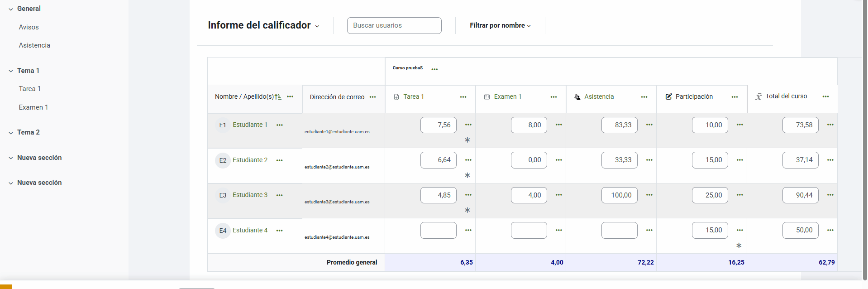Collapse the General section in the course index

point(11,9)
